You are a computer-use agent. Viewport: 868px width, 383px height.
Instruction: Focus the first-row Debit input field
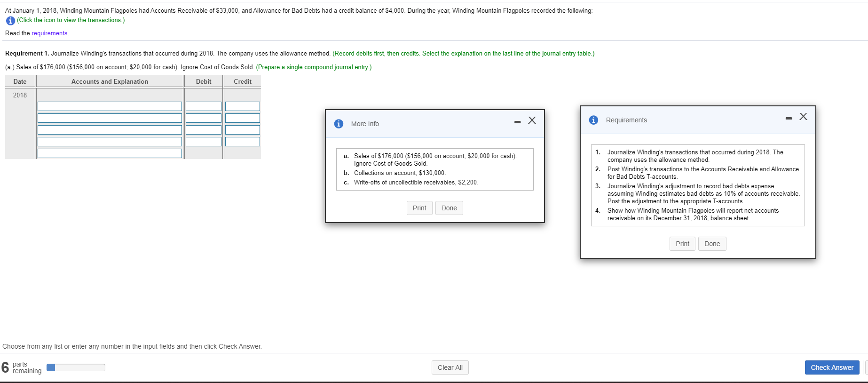[204, 106]
